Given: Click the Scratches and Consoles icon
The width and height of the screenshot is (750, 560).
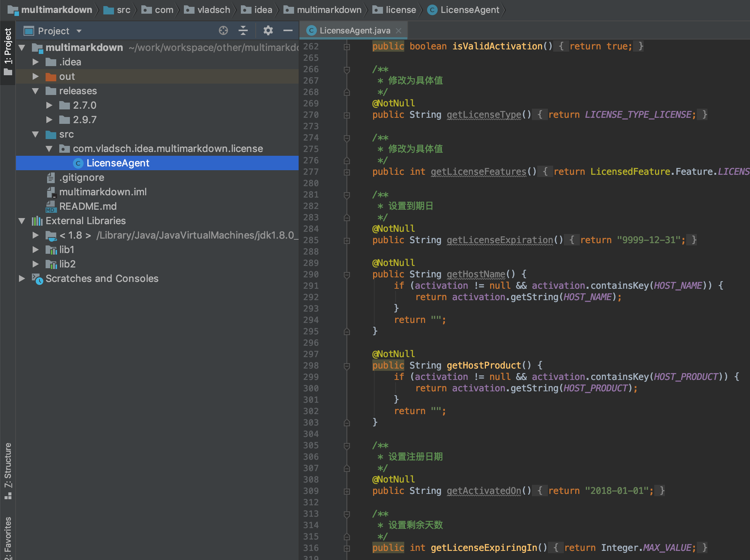Looking at the screenshot, I should point(37,279).
